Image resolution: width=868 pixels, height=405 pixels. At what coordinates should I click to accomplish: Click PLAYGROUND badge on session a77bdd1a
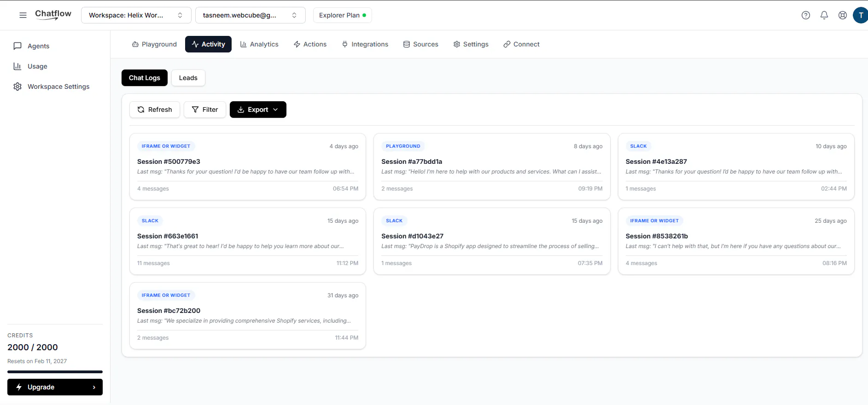point(403,146)
